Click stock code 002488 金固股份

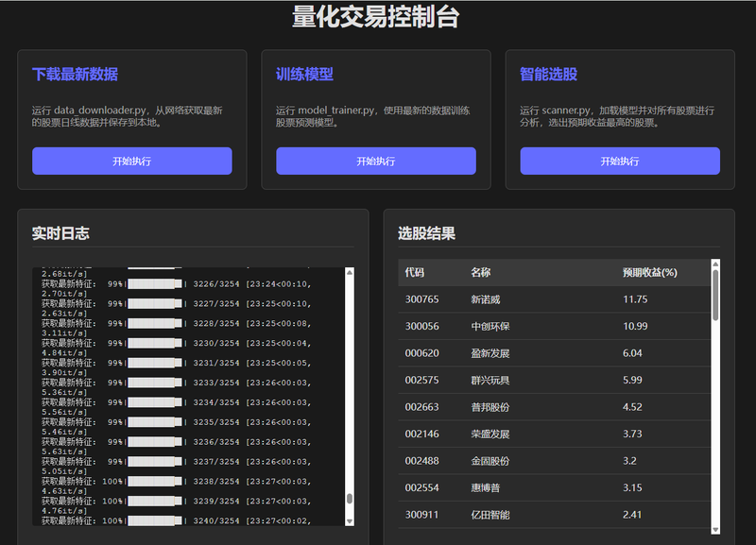click(422, 461)
